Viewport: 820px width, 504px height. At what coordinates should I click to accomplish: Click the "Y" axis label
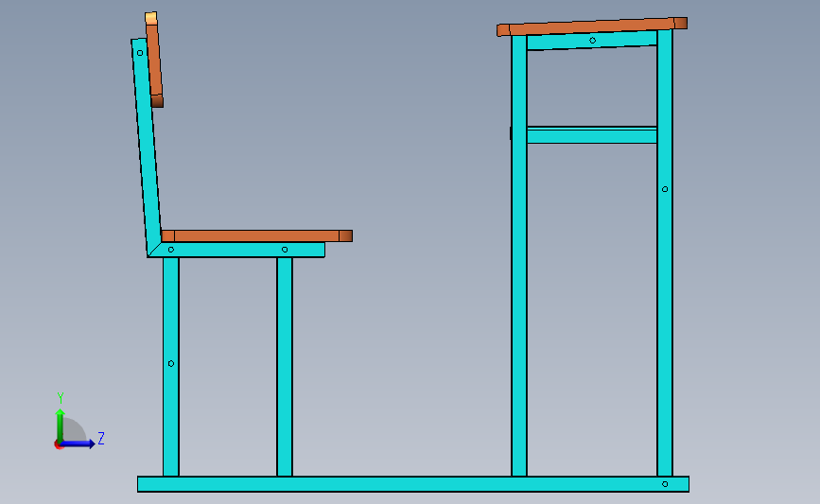(x=61, y=398)
